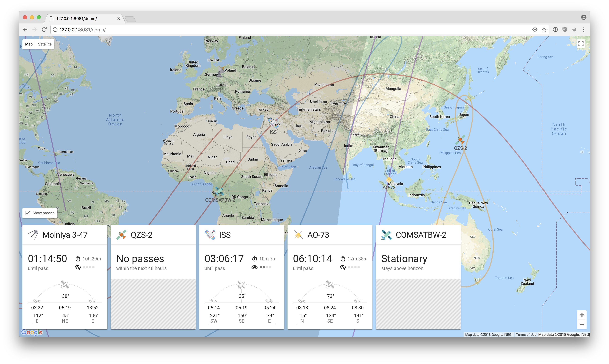This screenshot has width=609, height=364.
Task: Click the ISS pass brightness indicator dots
Action: 266,267
